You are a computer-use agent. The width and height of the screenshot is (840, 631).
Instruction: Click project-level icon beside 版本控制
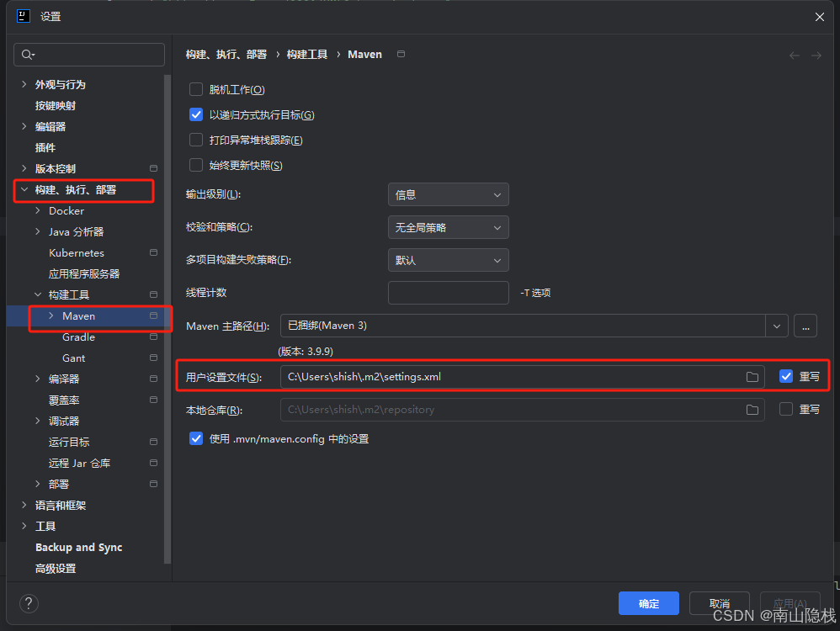coord(154,169)
